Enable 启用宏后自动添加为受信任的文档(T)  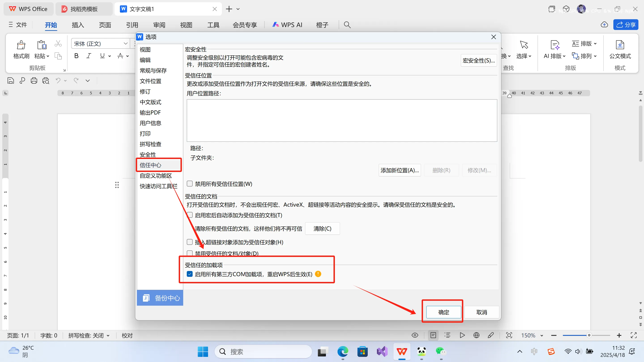point(189,215)
